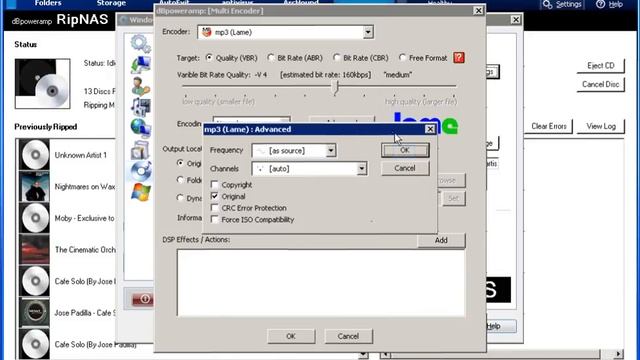Open Settings in RipNAS top bar
Viewport: 640px width, 360px height.
tap(569, 4)
